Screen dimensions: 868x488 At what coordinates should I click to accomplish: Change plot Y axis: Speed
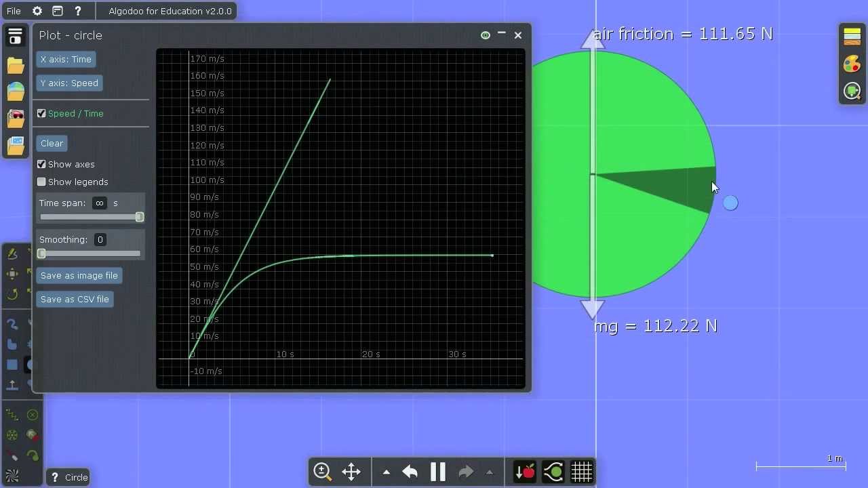[69, 83]
